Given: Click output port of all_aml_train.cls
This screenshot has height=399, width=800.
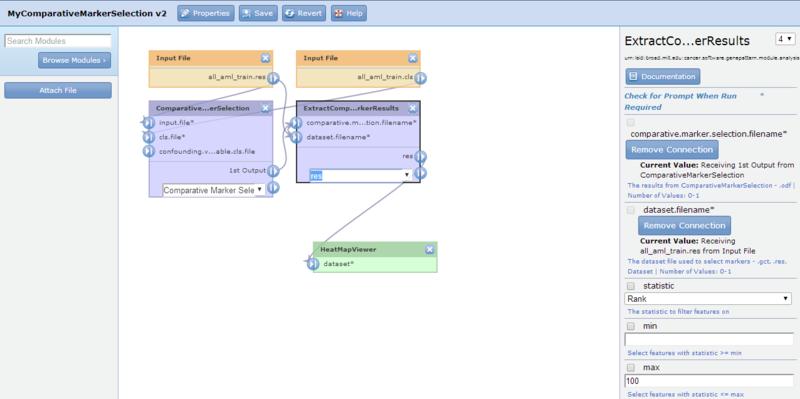Looking at the screenshot, I should click(x=421, y=78).
